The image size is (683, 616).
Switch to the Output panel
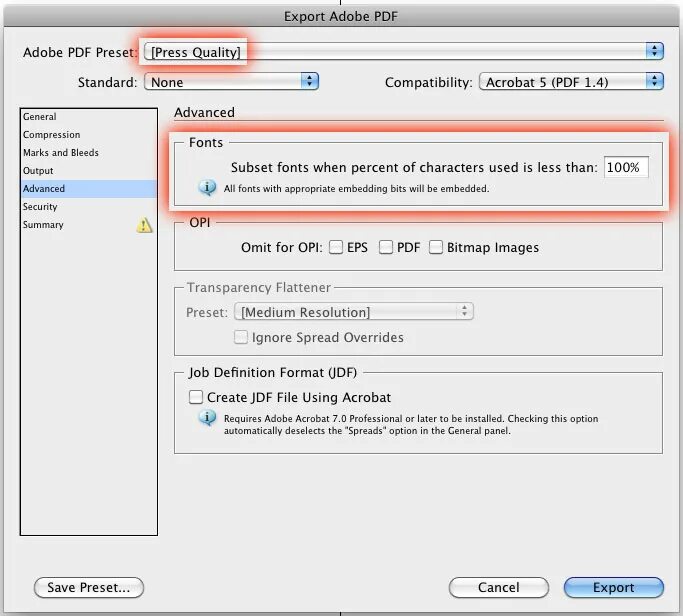[89, 171]
